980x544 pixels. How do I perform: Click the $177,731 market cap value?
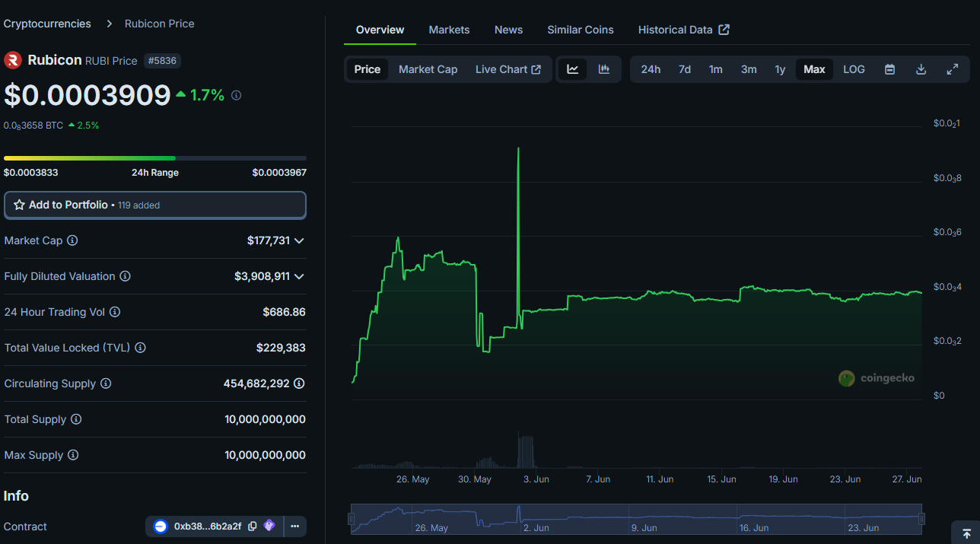click(269, 240)
